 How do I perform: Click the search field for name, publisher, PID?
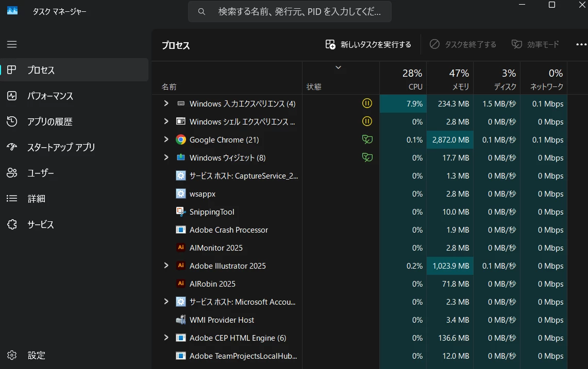[290, 12]
